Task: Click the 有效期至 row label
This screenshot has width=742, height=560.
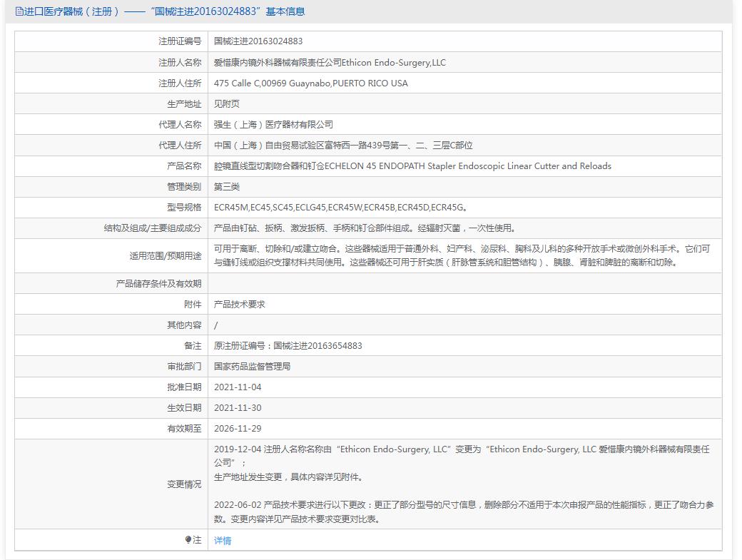Action: pyautogui.click(x=184, y=429)
